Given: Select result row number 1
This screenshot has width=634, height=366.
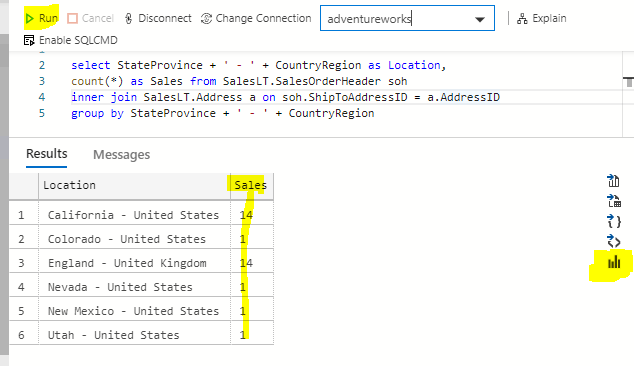Looking at the screenshot, I should pyautogui.click(x=21, y=215).
